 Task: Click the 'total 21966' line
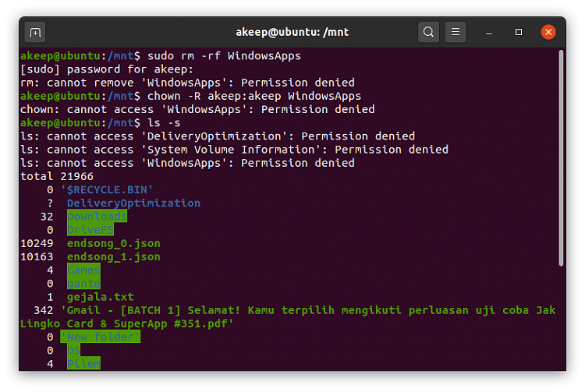pos(57,176)
